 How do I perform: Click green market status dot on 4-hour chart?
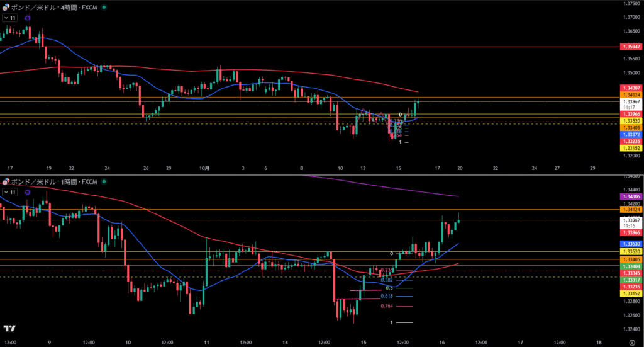point(103,7)
